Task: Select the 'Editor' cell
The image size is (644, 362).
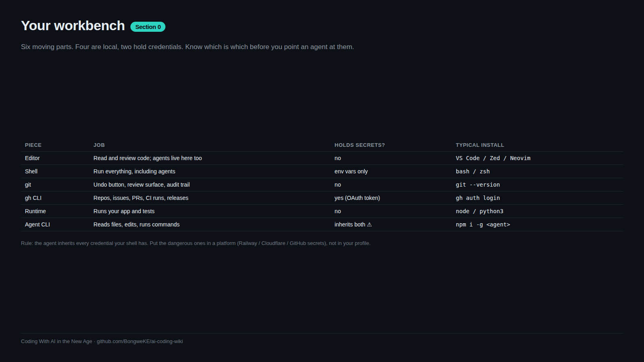Action: pyautogui.click(x=32, y=158)
